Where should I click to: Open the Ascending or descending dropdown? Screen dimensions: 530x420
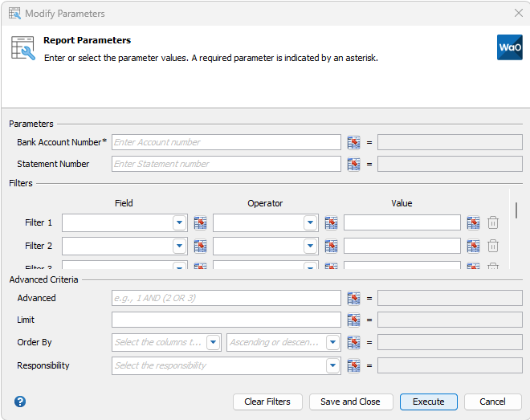(x=333, y=343)
